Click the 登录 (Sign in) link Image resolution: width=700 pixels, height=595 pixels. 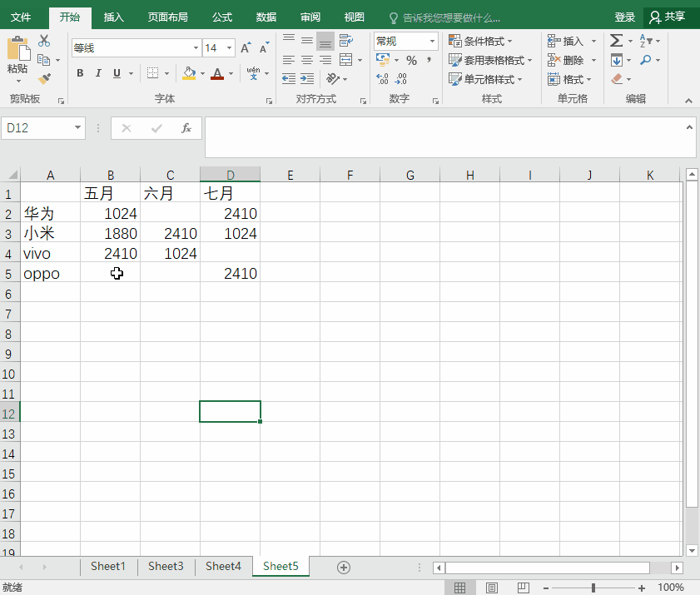(x=624, y=17)
